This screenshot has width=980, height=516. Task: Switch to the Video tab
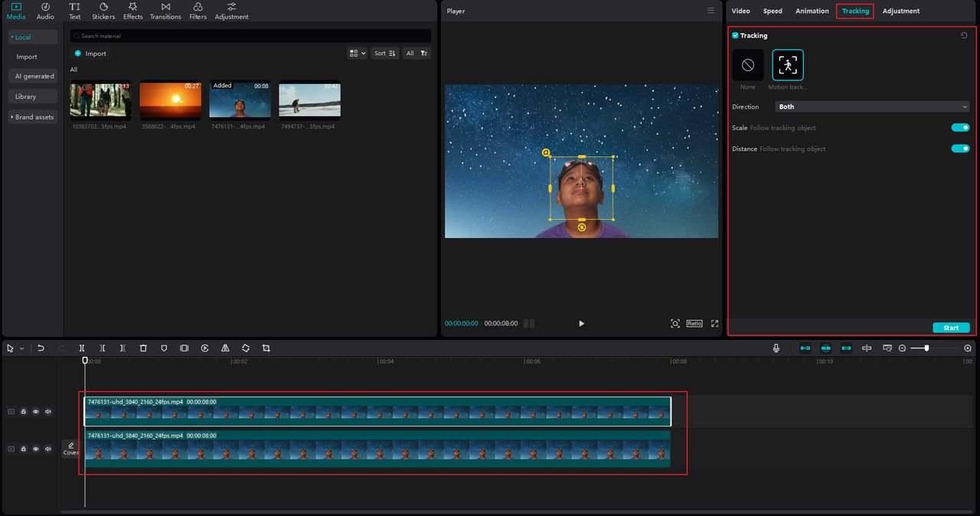click(x=740, y=11)
